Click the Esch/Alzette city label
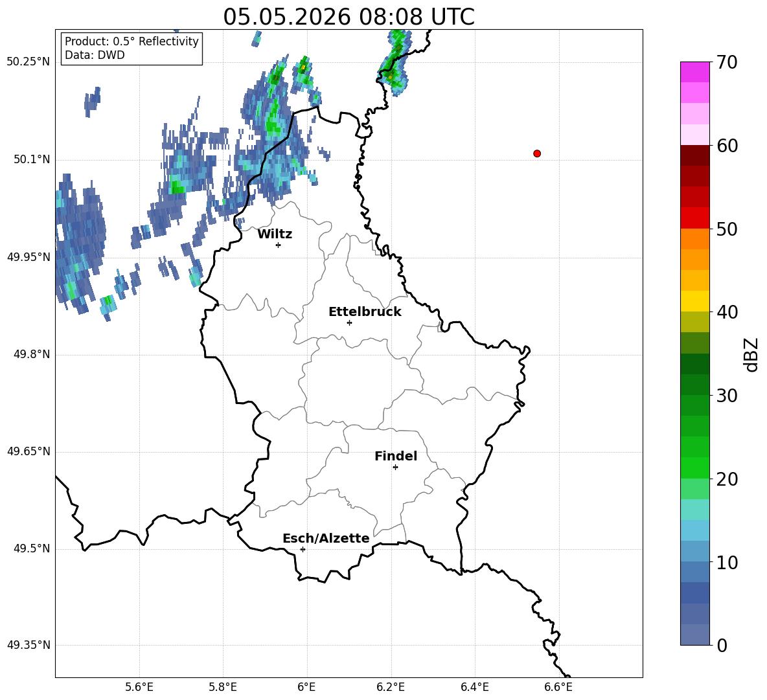Viewport: 767px width, 700px height. coord(326,538)
